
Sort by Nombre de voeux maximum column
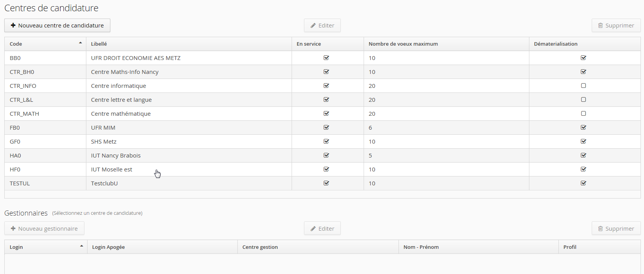coord(403,44)
